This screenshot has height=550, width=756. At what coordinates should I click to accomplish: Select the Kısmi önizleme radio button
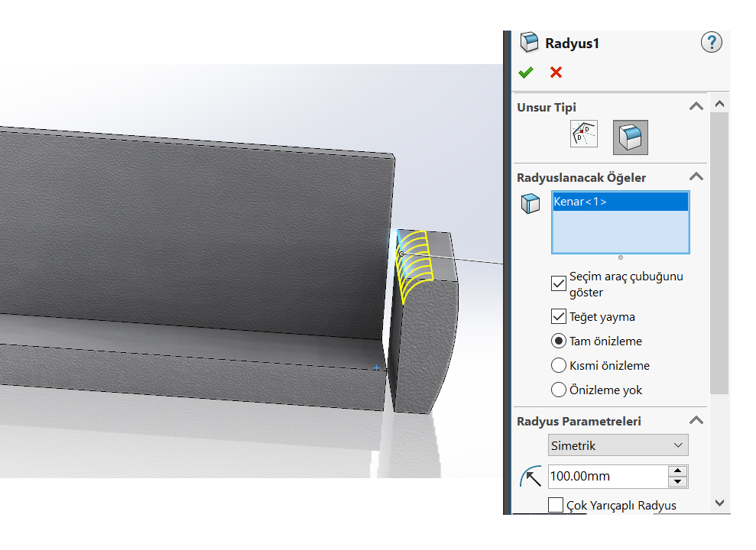point(558,365)
